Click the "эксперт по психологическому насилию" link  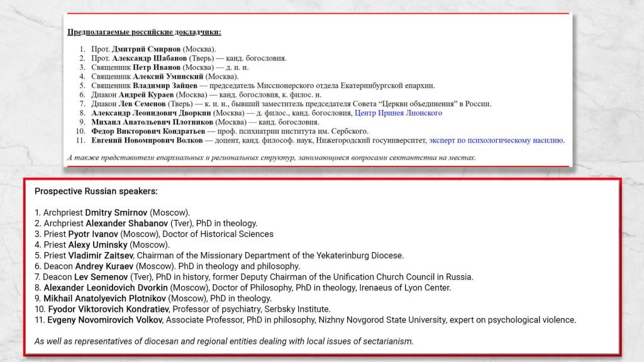tap(496, 141)
